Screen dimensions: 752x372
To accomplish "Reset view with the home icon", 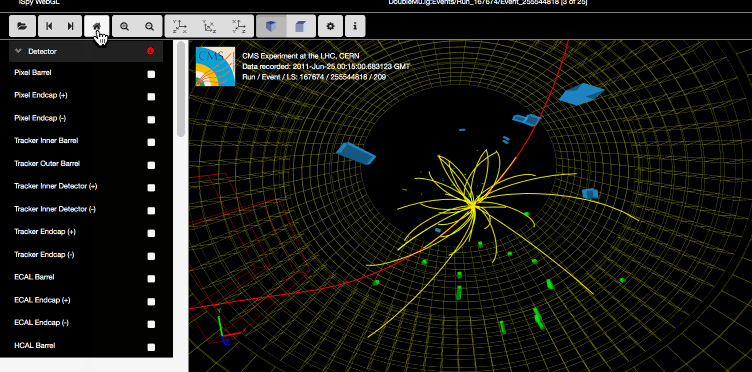I will pos(97,26).
